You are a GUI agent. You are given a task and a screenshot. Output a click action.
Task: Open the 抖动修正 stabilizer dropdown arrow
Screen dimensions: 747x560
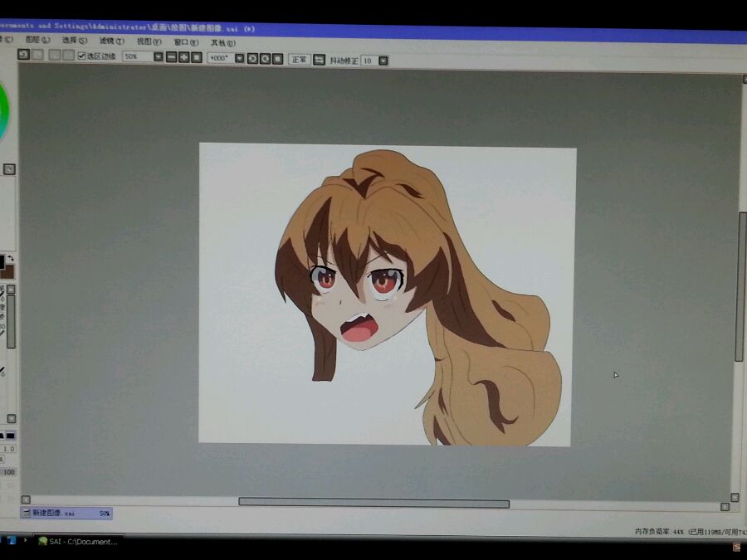[x=383, y=61]
